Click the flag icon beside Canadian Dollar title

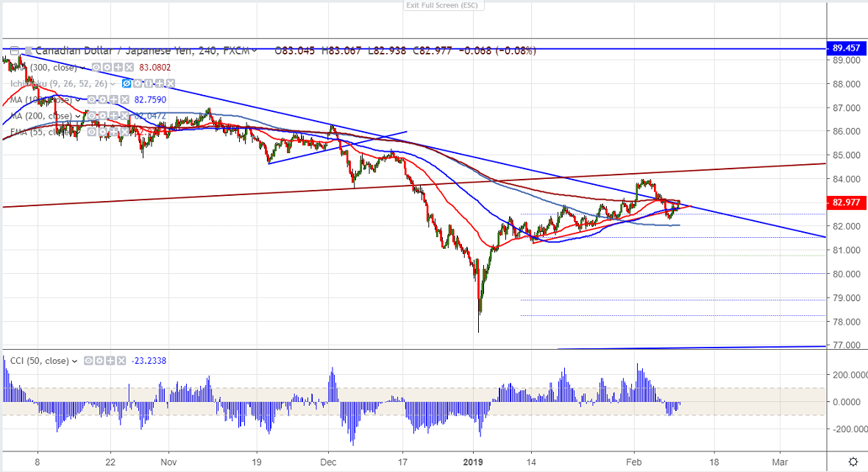(28, 50)
